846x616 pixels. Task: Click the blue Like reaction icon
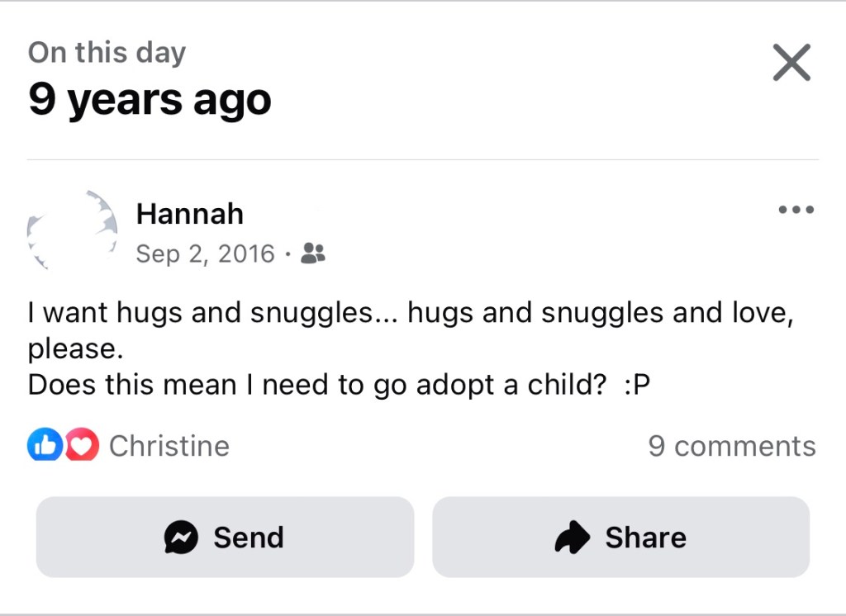coord(45,446)
